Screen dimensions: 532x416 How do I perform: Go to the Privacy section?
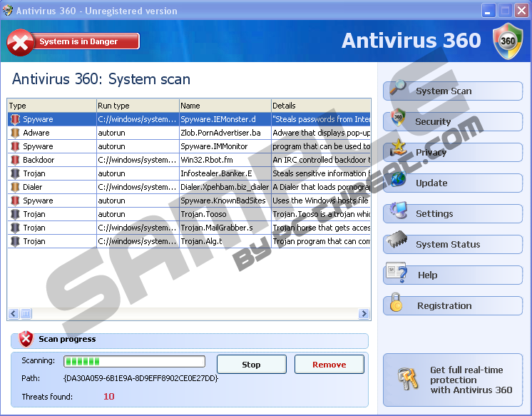click(x=453, y=153)
